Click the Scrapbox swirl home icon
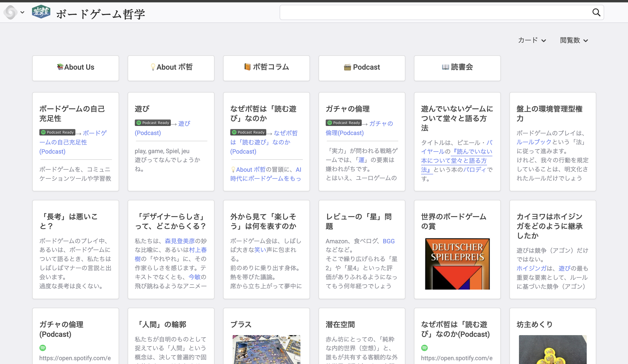 [x=10, y=12]
